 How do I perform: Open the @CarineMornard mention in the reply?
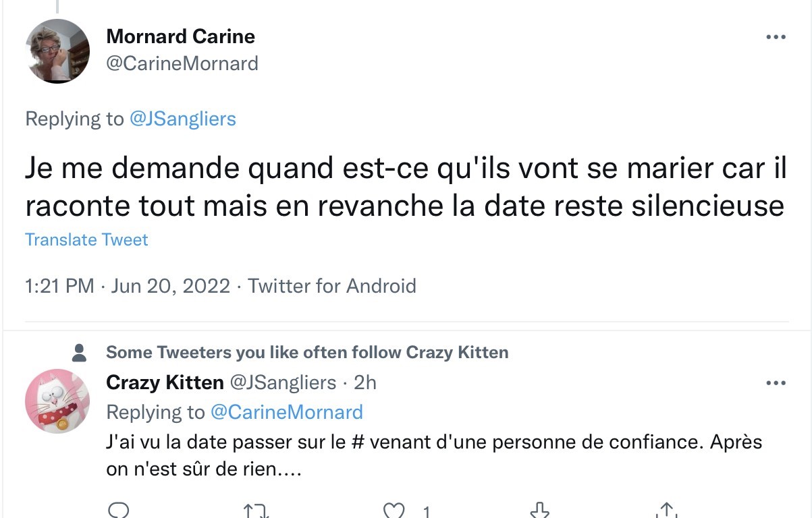(286, 412)
